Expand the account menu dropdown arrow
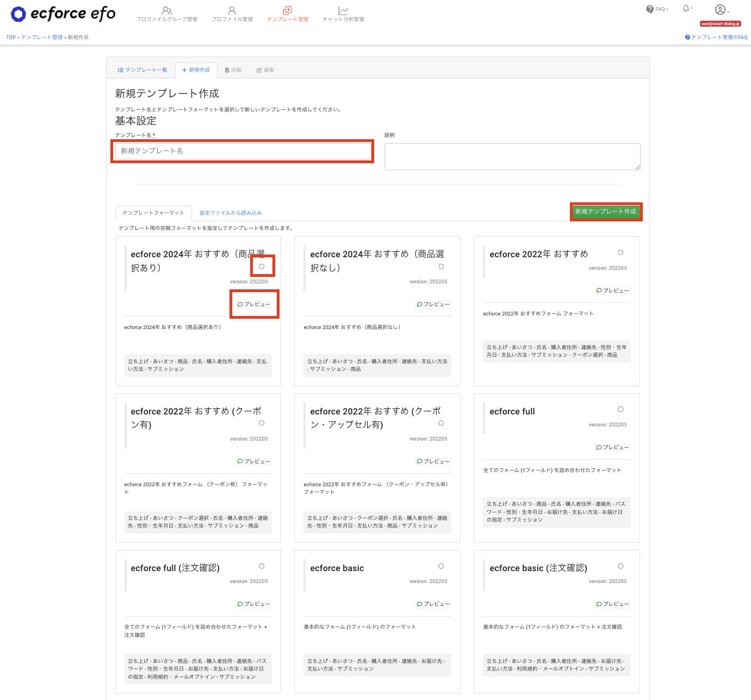 (727, 11)
